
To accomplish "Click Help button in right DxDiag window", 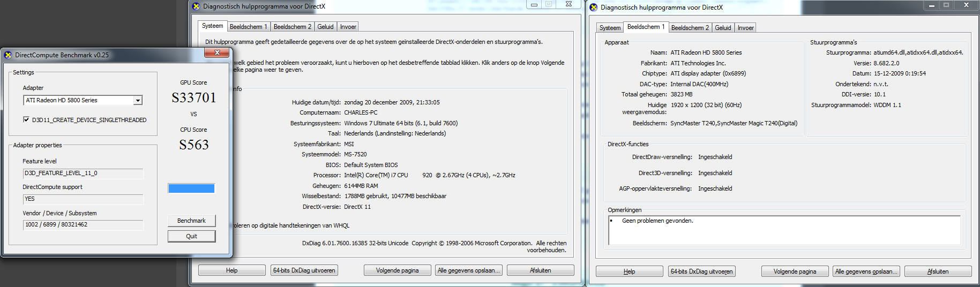I will click(629, 271).
